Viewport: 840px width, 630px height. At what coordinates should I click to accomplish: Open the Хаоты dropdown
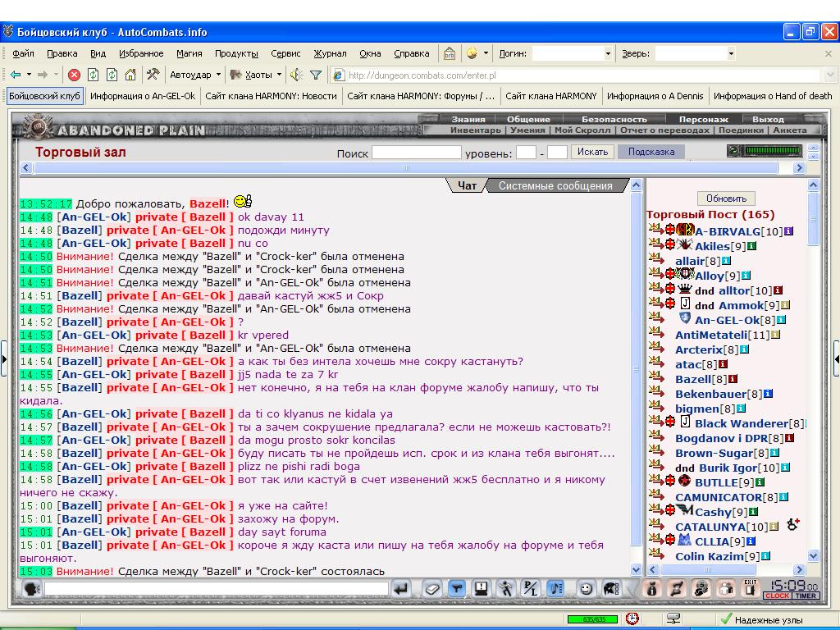(x=279, y=75)
